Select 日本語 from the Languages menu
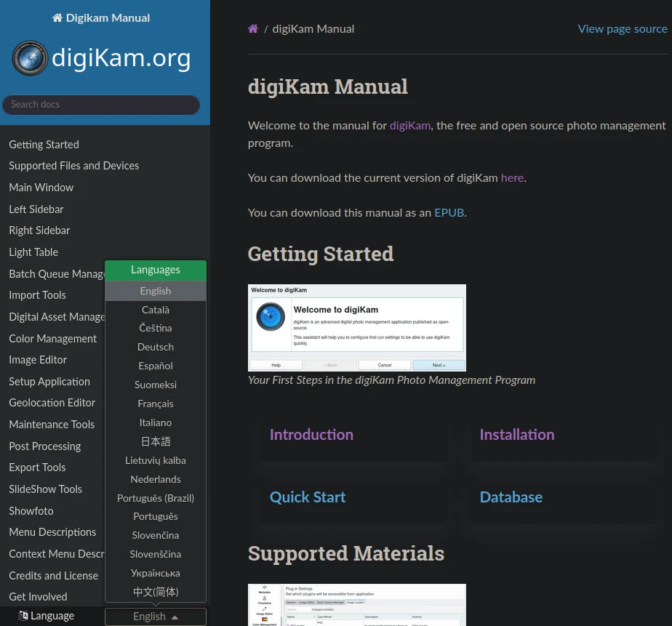 point(155,441)
